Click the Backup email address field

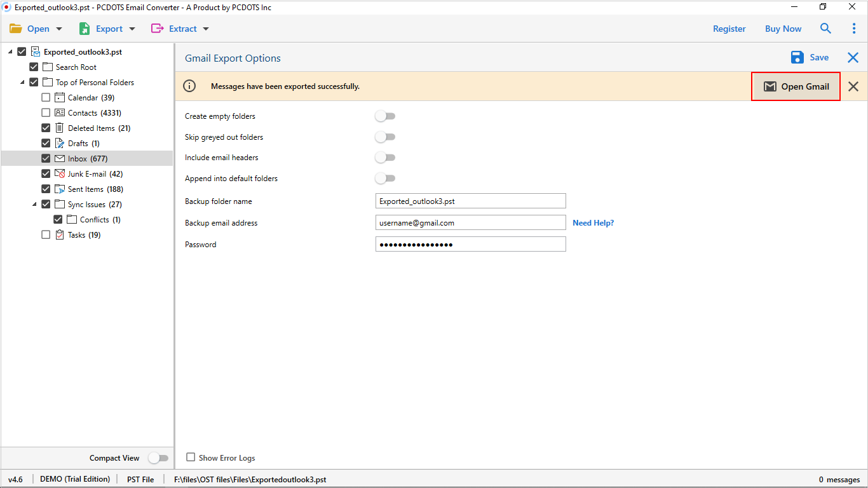tap(471, 222)
